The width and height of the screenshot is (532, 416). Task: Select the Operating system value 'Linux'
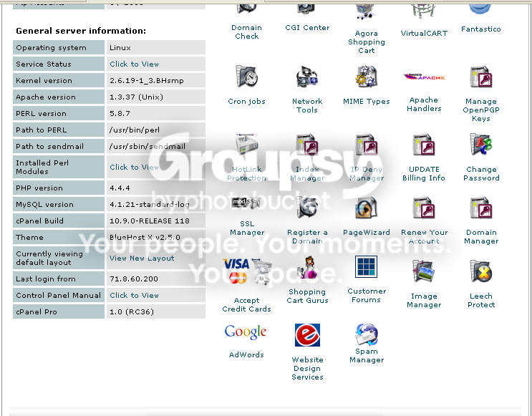120,48
